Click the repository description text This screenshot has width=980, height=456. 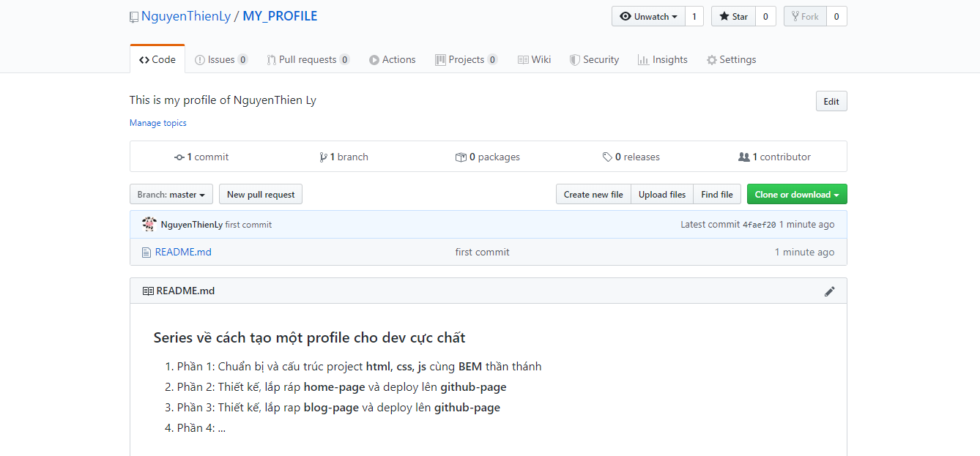(223, 100)
